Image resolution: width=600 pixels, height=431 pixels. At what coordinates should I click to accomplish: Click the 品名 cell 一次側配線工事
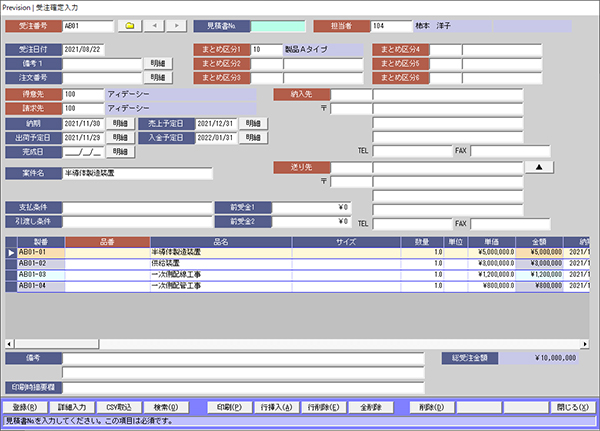(x=221, y=275)
